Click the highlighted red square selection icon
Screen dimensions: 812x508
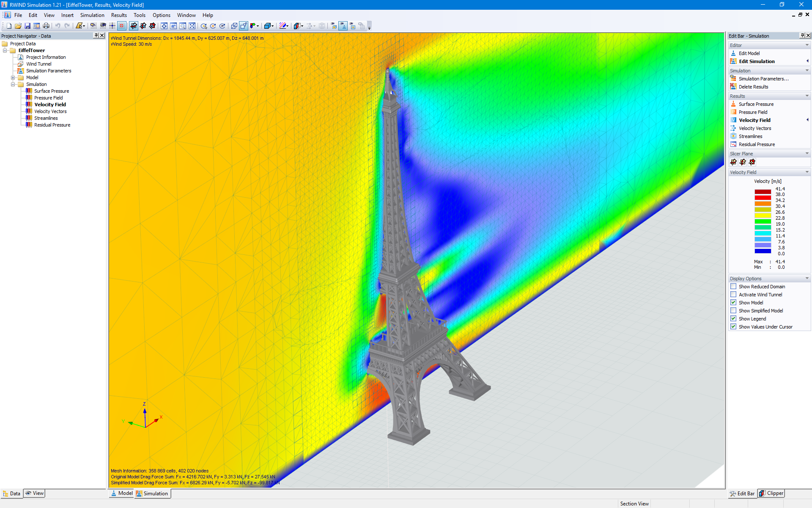tap(122, 26)
